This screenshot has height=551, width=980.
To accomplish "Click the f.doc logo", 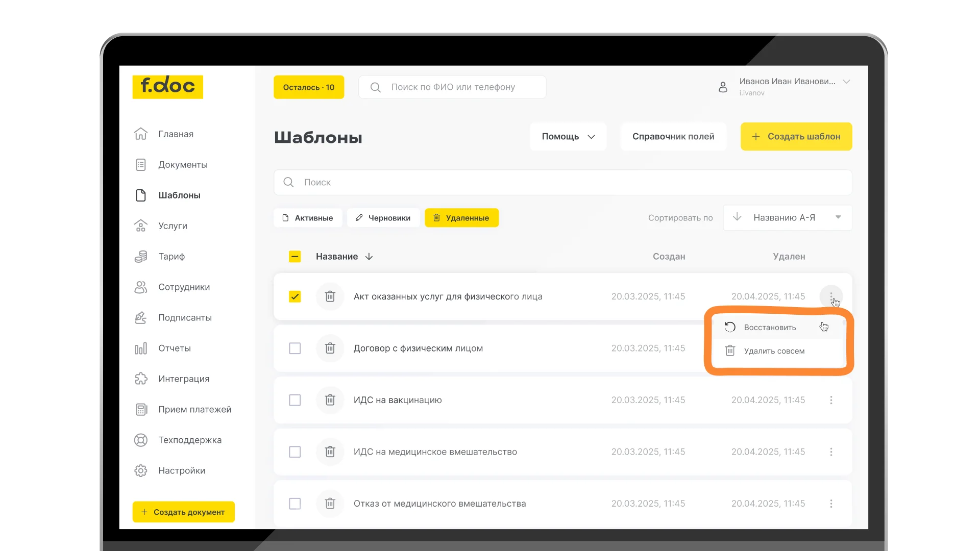I will (167, 87).
